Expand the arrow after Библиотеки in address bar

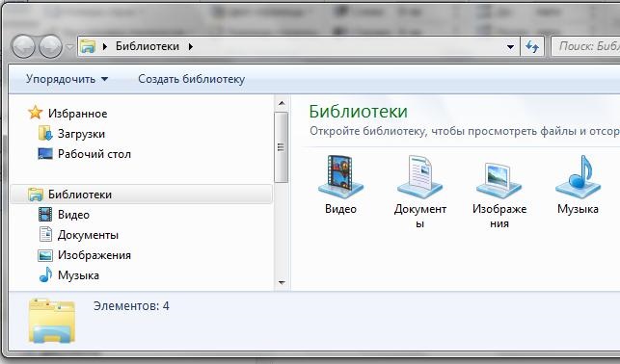click(191, 46)
